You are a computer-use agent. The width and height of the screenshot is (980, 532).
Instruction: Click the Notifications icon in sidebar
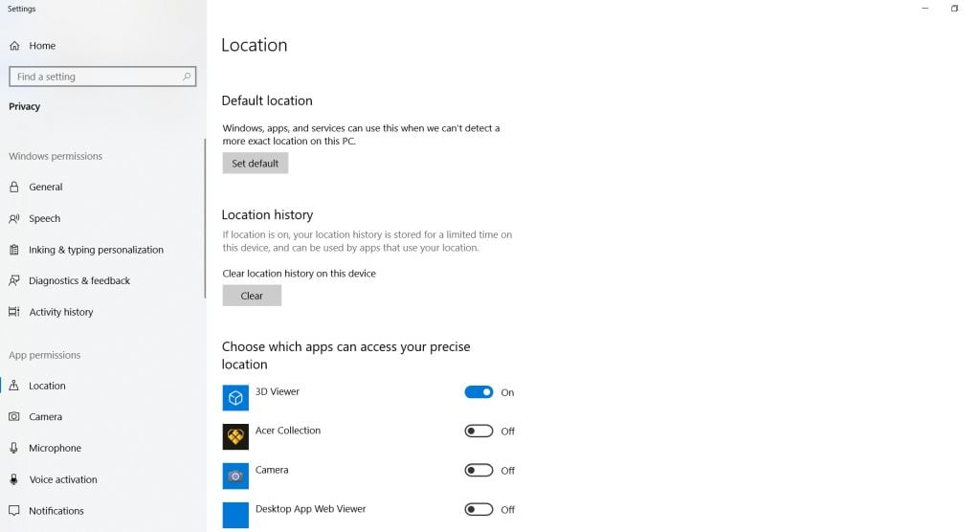14,511
